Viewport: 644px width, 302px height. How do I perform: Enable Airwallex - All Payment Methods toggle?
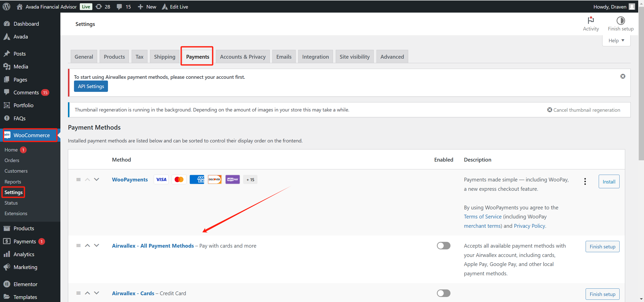443,245
